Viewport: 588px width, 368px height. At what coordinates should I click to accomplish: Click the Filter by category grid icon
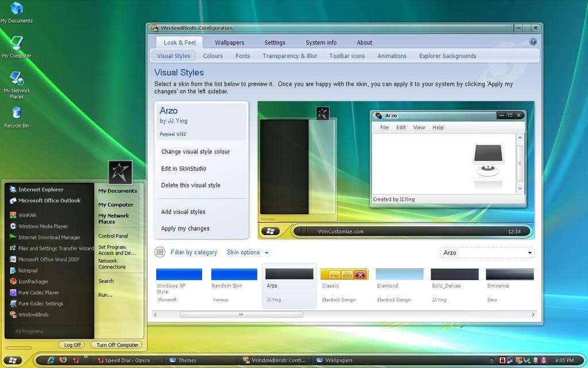pos(160,252)
